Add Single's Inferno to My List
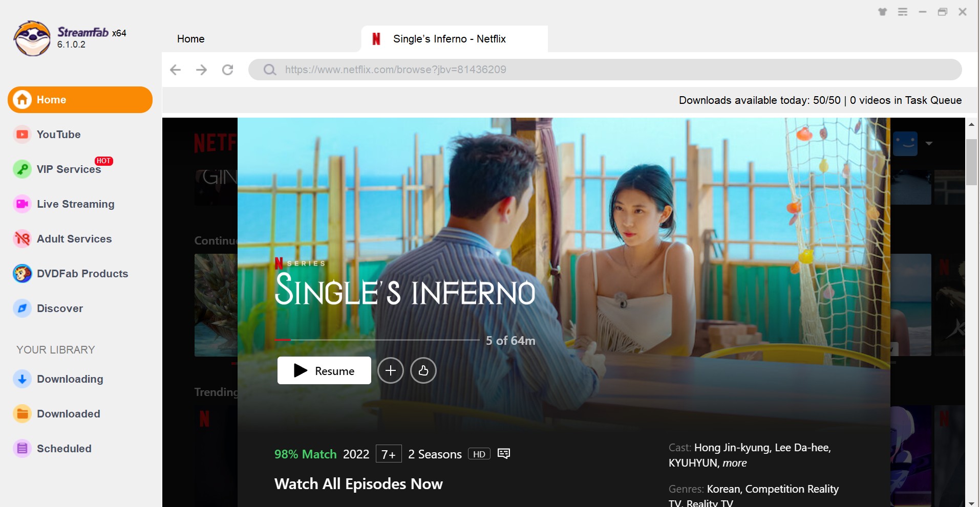This screenshot has width=980, height=507. coord(391,370)
